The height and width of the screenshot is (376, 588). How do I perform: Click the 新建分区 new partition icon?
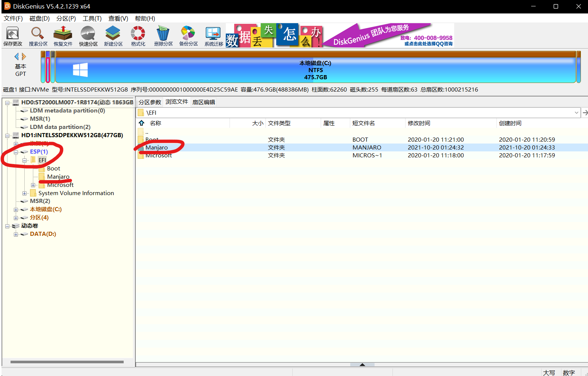113,36
